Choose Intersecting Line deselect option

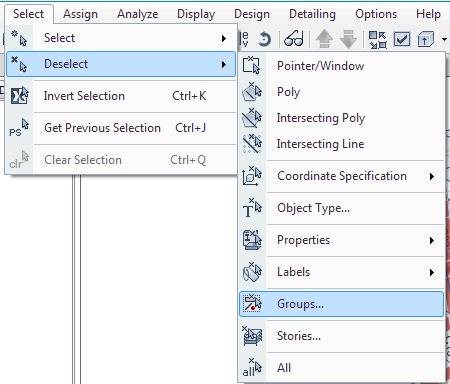tap(341, 144)
